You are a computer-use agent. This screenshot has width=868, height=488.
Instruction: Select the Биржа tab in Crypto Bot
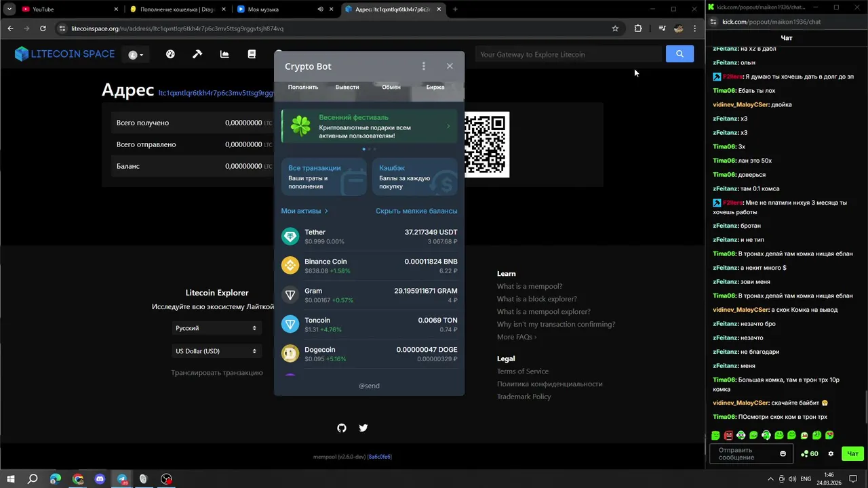point(435,87)
